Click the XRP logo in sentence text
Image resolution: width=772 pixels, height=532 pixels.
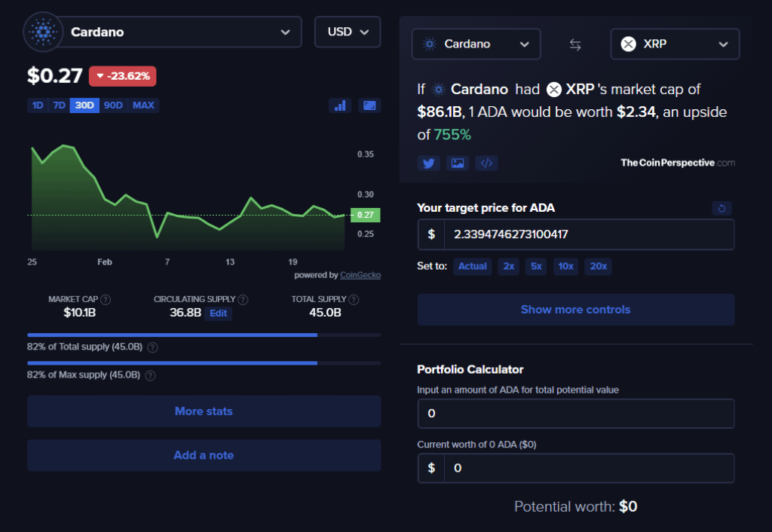point(554,90)
